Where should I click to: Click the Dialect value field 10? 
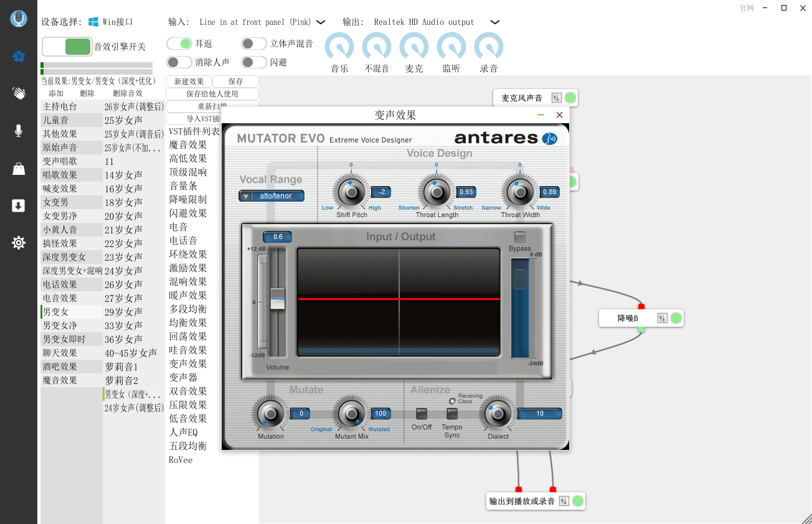coord(540,413)
